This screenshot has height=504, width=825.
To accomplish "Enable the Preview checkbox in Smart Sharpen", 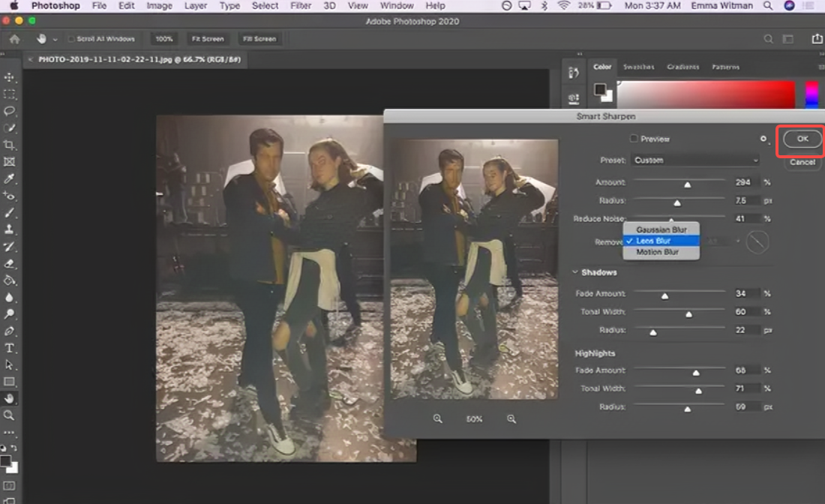I will pos(632,139).
